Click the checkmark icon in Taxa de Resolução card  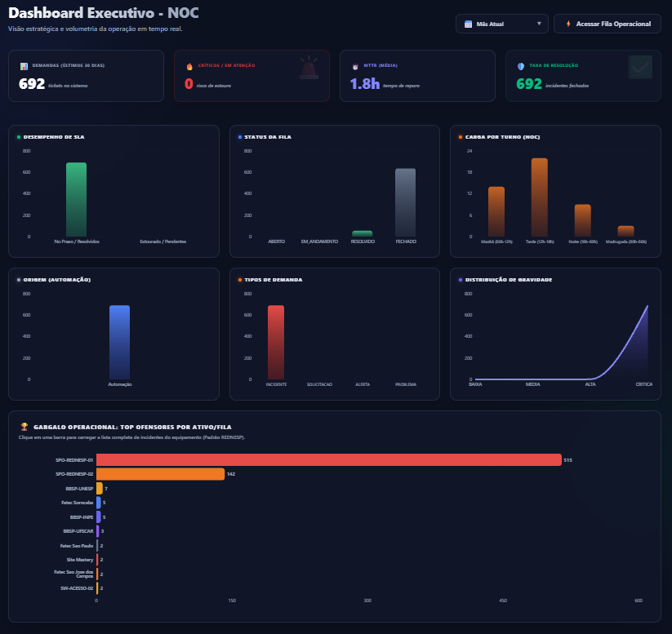coord(640,67)
